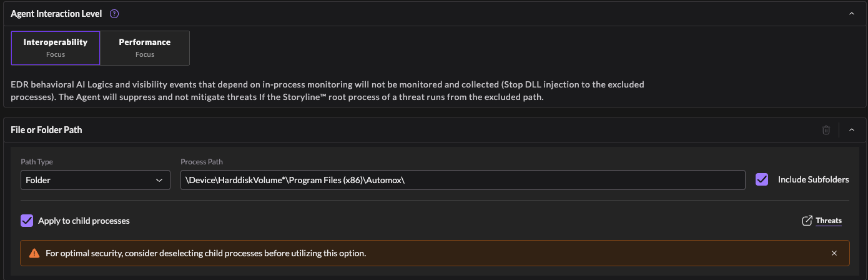This screenshot has height=280, width=868.
Task: Switch to the Performance Focus option
Action: pos(145,48)
